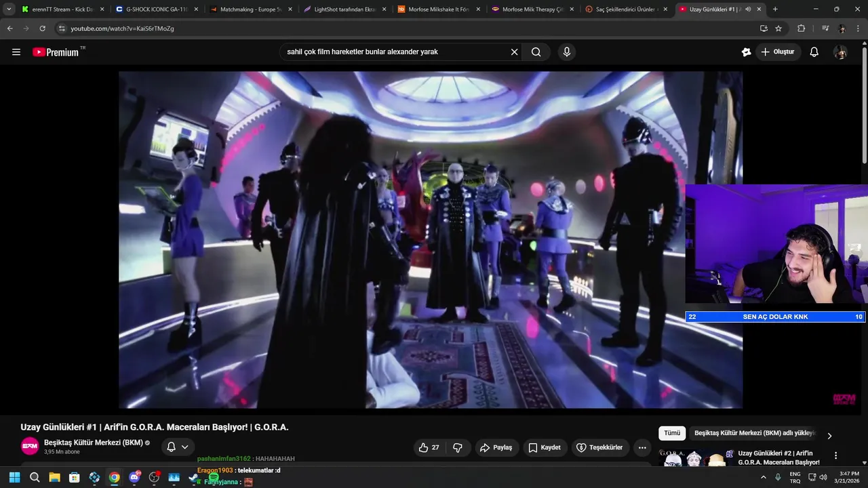Open Discord from taskbar

click(134, 477)
